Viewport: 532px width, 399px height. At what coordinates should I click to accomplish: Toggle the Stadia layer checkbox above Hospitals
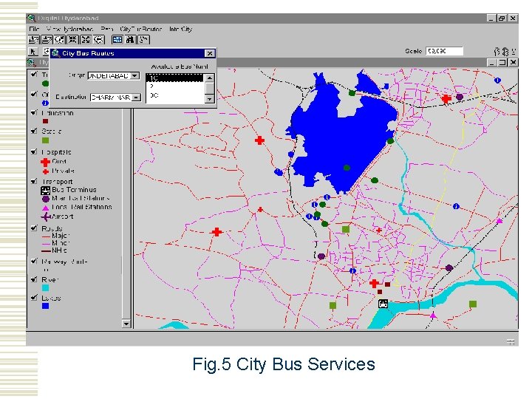coord(34,131)
